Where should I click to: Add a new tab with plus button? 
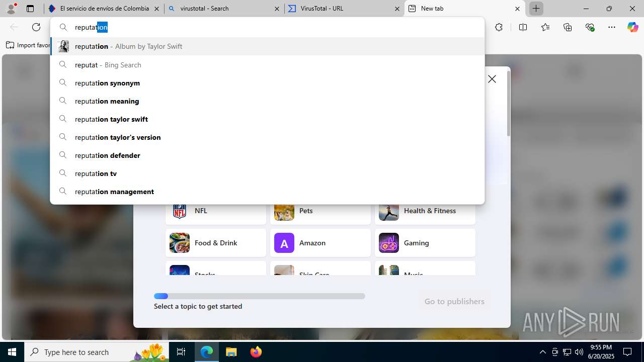536,9
